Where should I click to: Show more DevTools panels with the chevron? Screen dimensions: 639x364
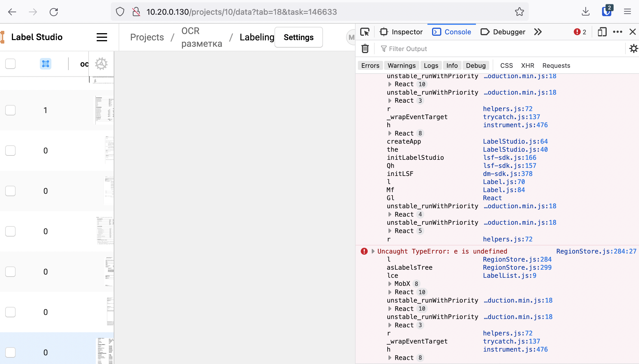coord(537,32)
